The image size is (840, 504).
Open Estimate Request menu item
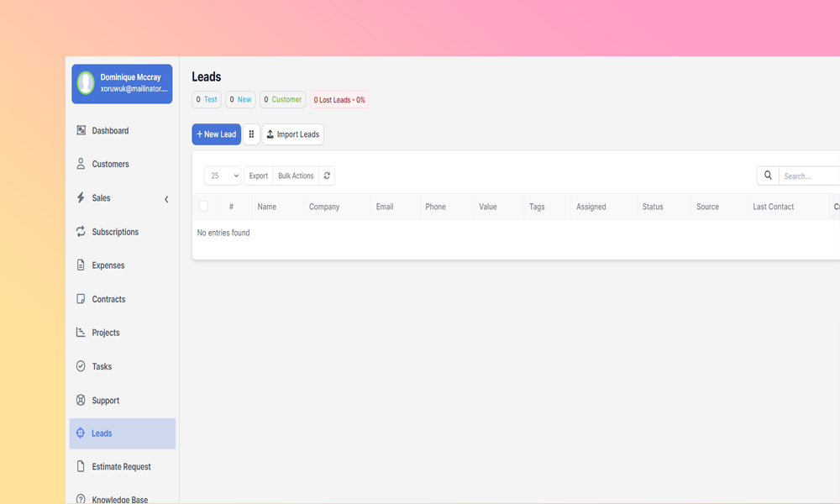tap(122, 466)
